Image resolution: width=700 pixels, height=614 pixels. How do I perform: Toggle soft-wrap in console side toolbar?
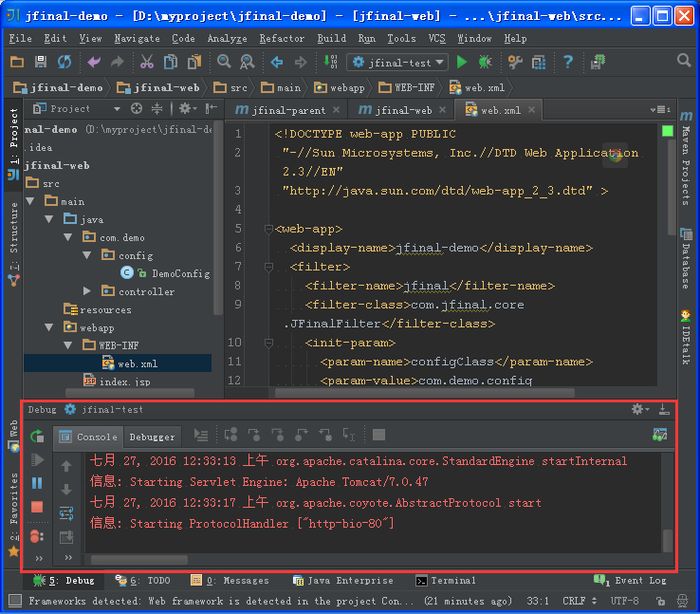[x=67, y=513]
